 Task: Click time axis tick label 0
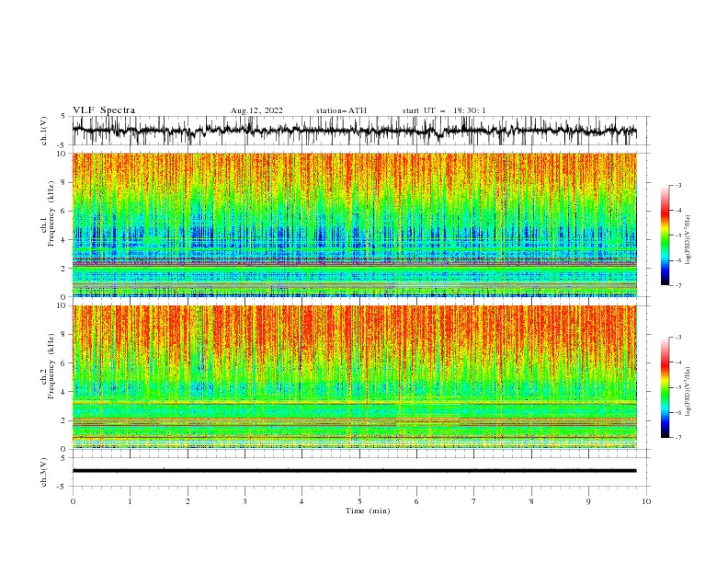pos(73,501)
